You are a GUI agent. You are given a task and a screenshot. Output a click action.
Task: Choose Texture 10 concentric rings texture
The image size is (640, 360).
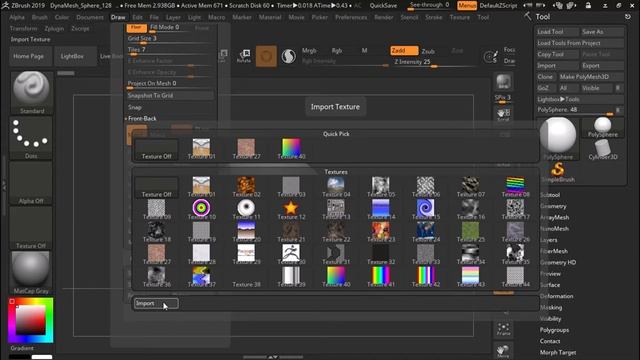(201, 210)
